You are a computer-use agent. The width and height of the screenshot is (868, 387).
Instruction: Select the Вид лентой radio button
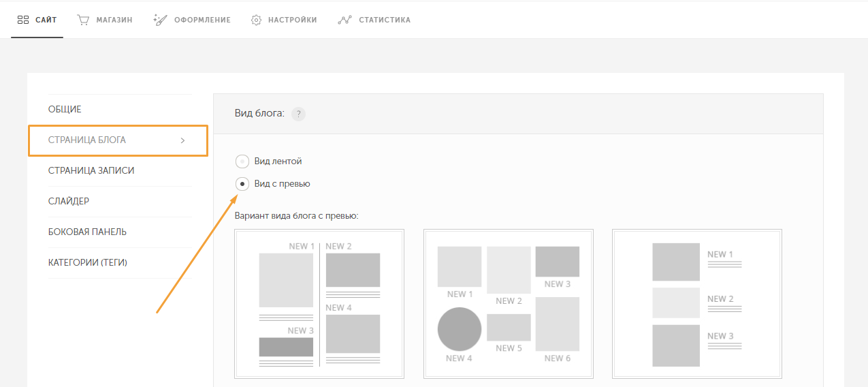click(x=242, y=161)
